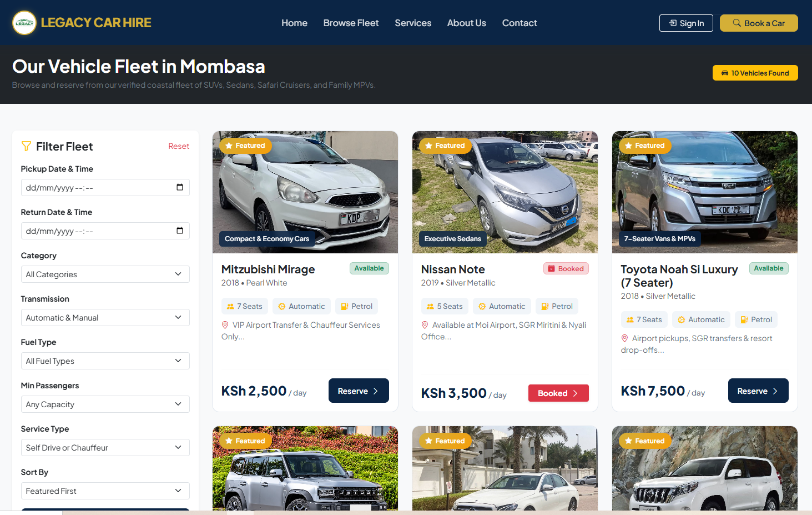Click the location pin on Nissan Note card
Image resolution: width=812 pixels, height=515 pixels.
point(425,325)
